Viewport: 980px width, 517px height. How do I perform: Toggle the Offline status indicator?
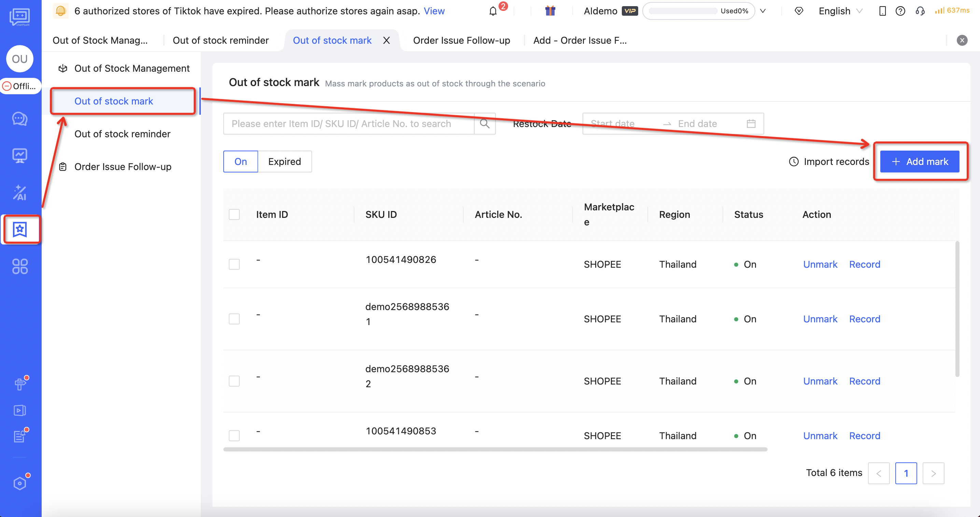[x=20, y=86]
